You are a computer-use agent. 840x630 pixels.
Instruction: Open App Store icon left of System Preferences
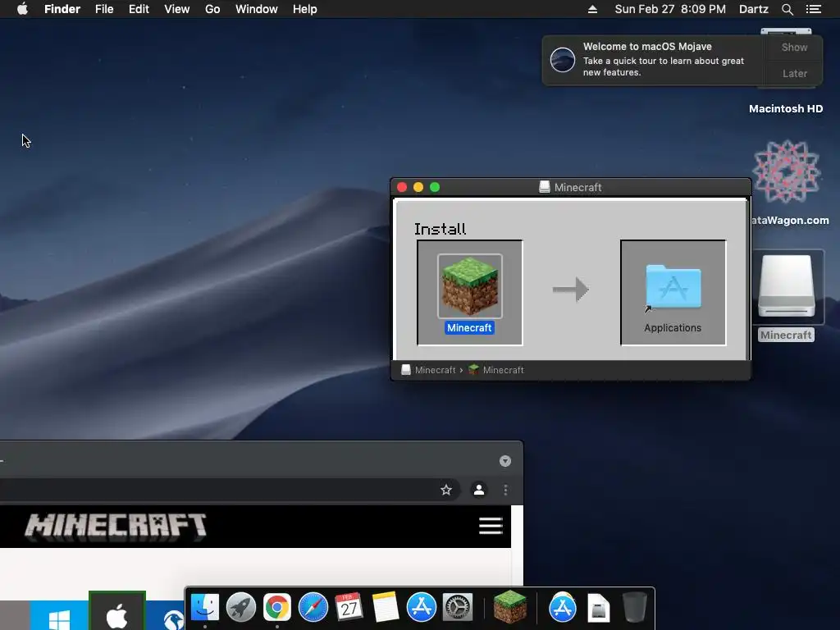[x=421, y=608]
